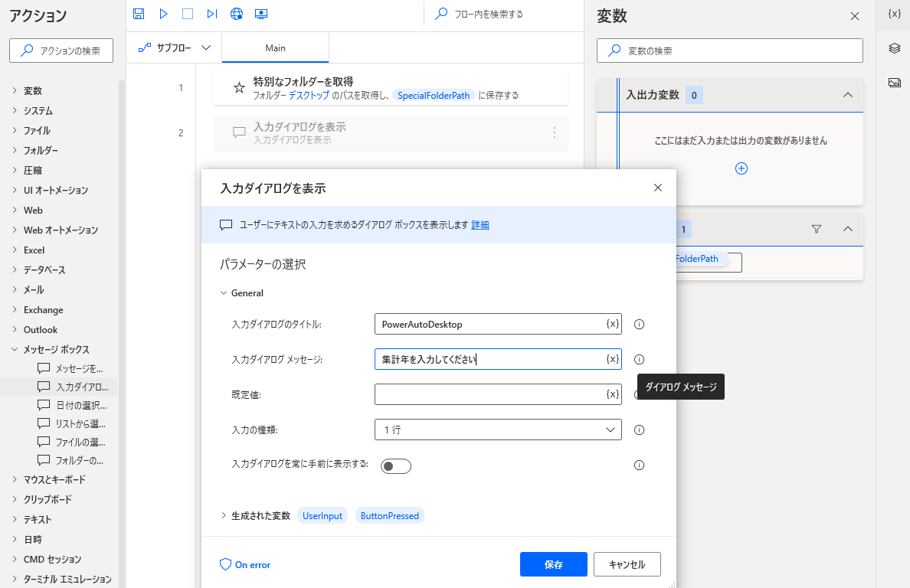This screenshot has width=910, height=588.
Task: Open the UI elements layers icon
Action: tap(895, 48)
